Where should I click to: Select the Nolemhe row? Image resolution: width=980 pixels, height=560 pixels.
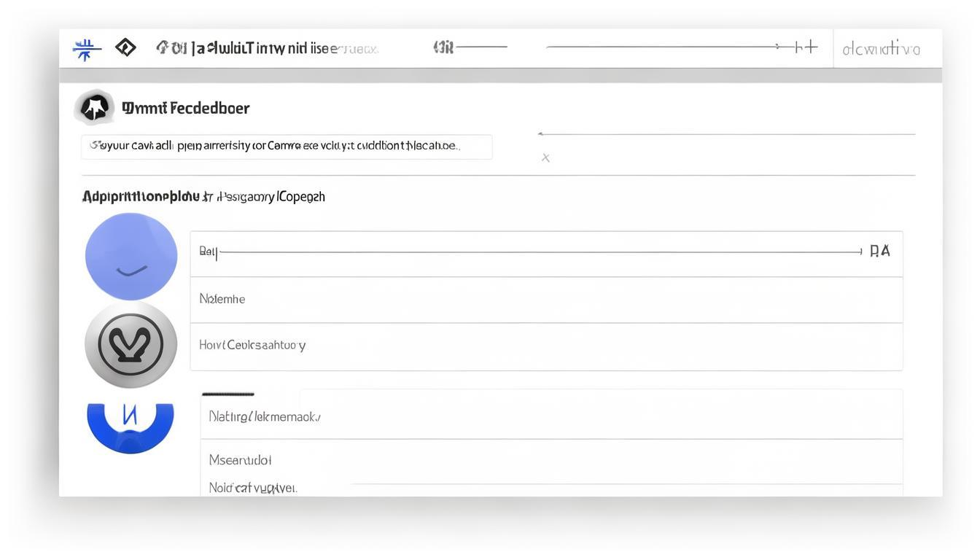(546, 300)
